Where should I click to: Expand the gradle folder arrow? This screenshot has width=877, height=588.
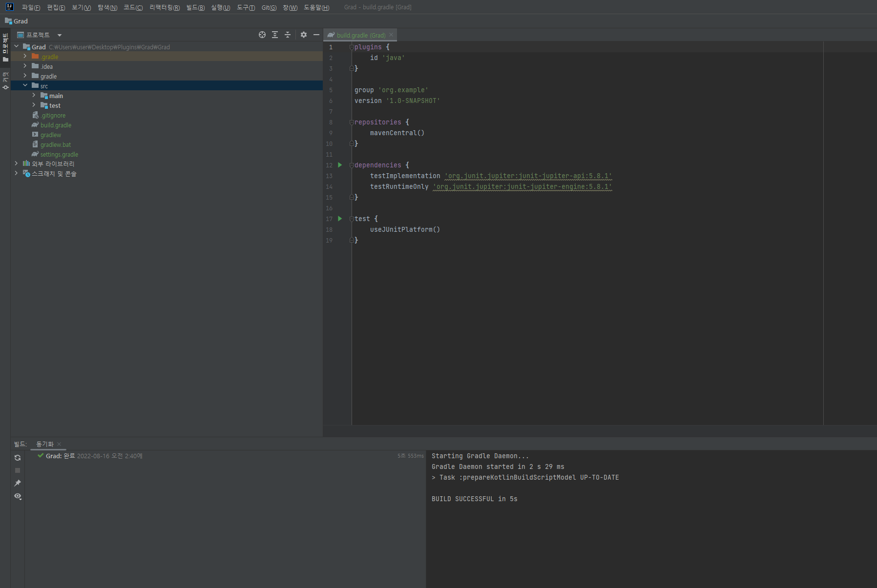[25, 76]
